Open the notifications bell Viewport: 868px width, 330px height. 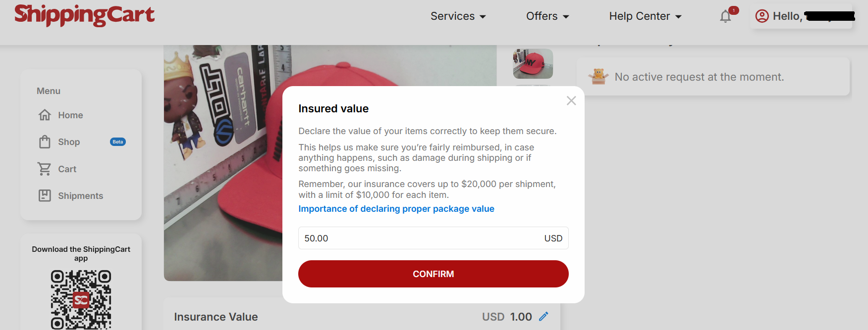click(x=725, y=16)
